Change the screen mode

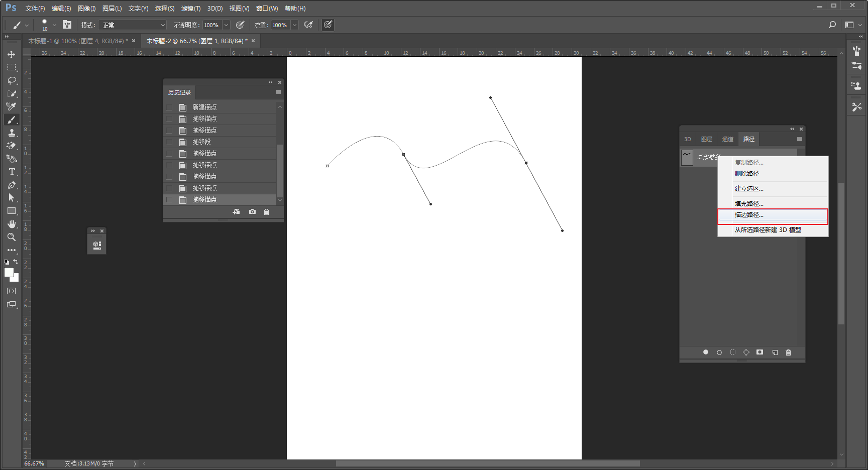[x=11, y=304]
